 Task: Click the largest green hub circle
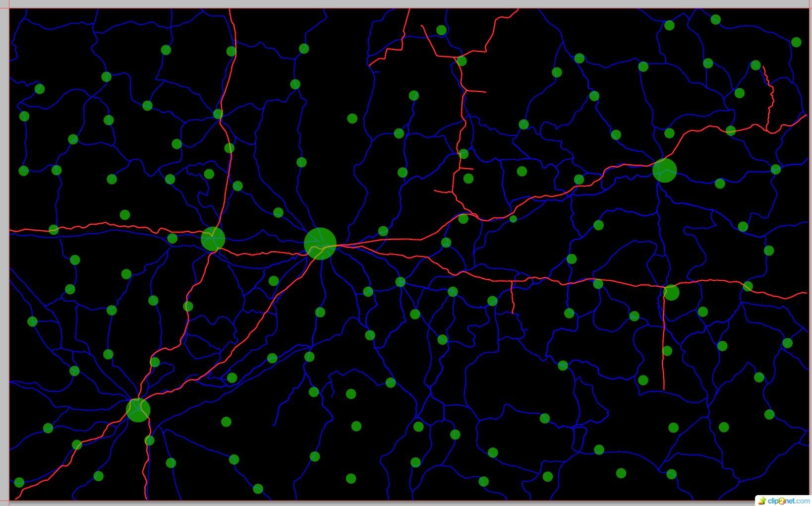[x=320, y=244]
